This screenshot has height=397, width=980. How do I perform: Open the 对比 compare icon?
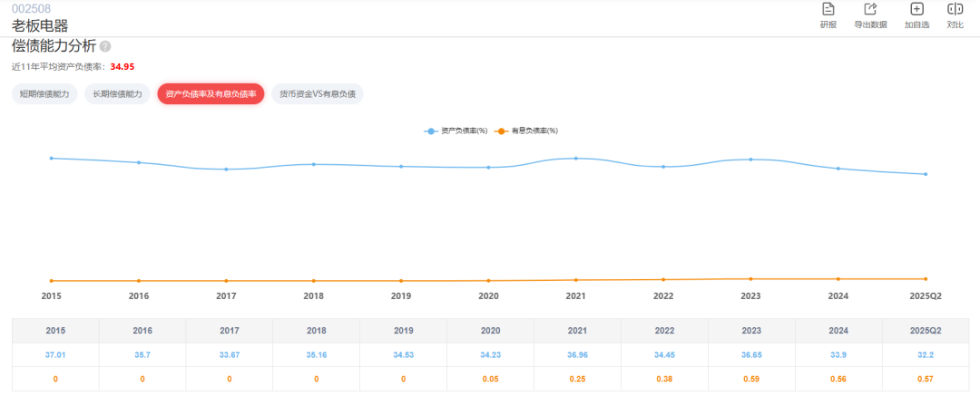(x=955, y=9)
